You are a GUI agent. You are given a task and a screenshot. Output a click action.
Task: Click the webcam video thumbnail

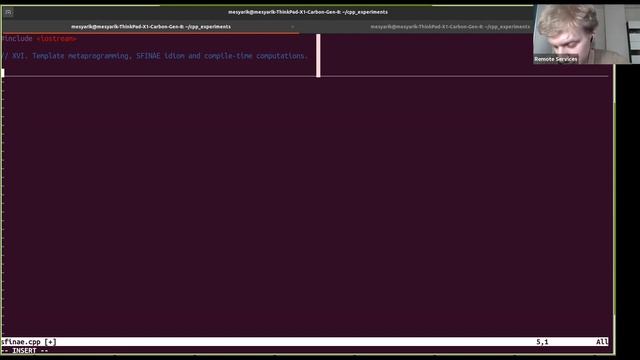coord(586,34)
